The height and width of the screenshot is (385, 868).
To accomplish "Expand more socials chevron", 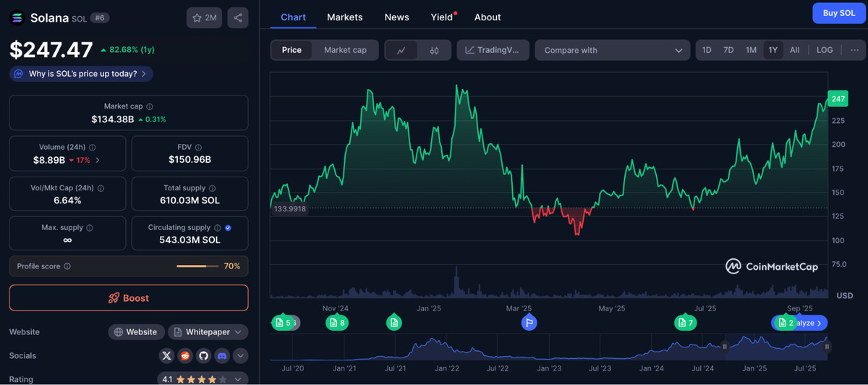I will (240, 355).
